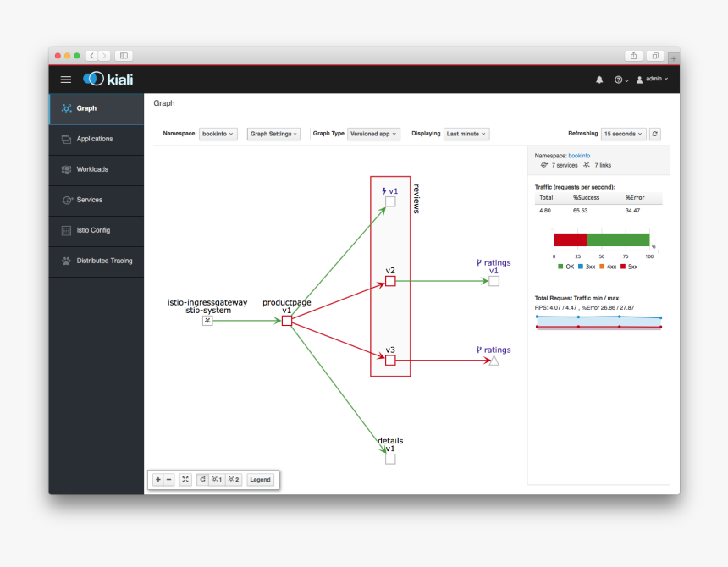Select the Graph icon in the sidebar
Screen dimensions: 728x567
point(66,108)
